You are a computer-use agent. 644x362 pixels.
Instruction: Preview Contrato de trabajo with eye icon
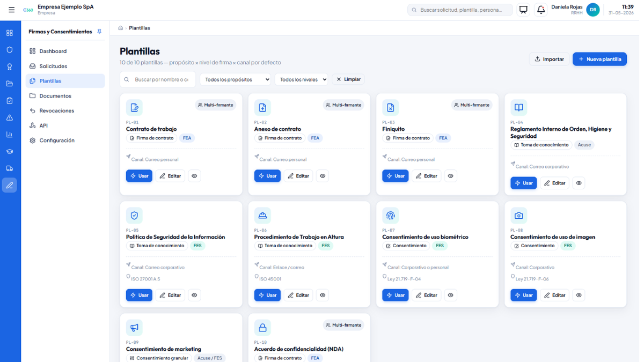pos(194,176)
